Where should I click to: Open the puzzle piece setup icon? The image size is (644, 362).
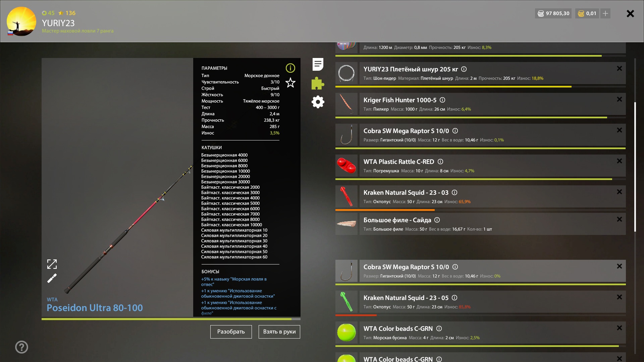(x=318, y=83)
